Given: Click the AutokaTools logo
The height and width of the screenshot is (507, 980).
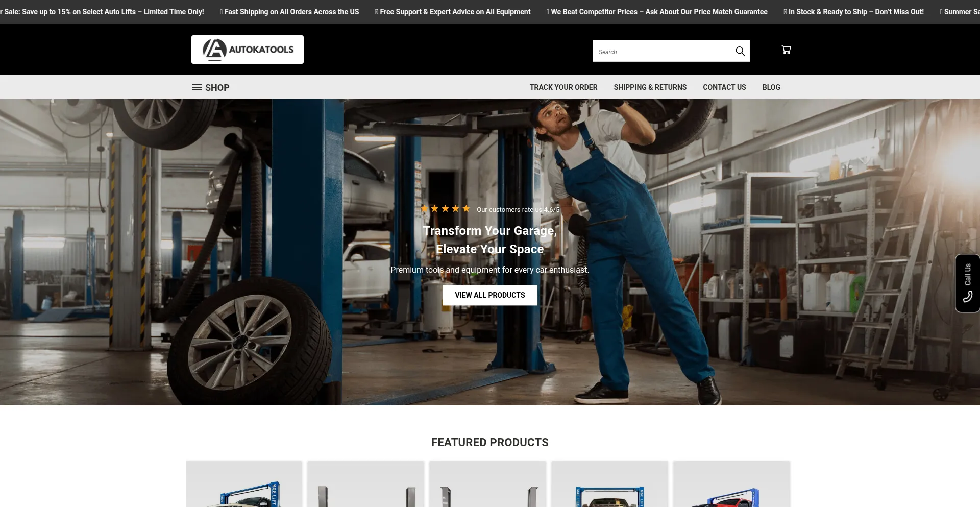Looking at the screenshot, I should click(x=248, y=50).
